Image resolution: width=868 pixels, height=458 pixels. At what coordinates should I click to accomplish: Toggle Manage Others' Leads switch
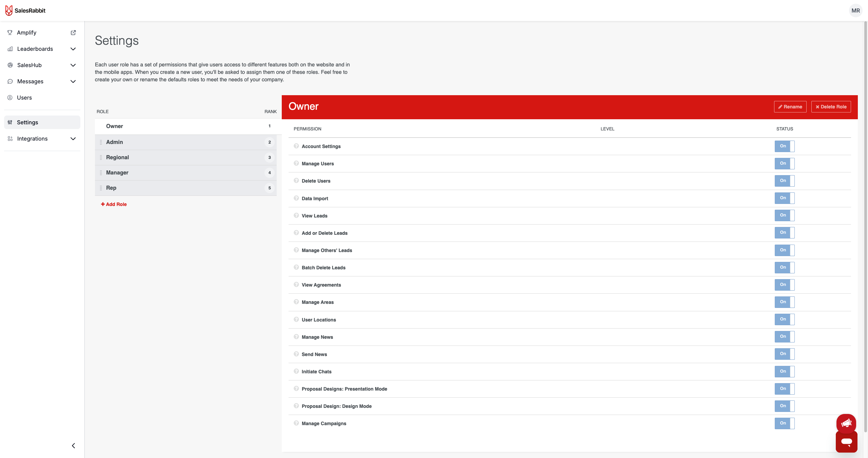[785, 250]
